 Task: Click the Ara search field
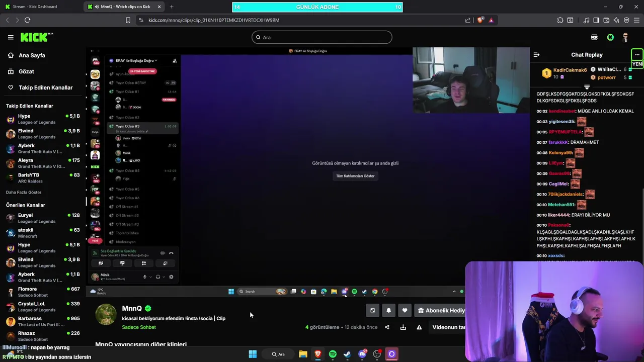pyautogui.click(x=322, y=37)
